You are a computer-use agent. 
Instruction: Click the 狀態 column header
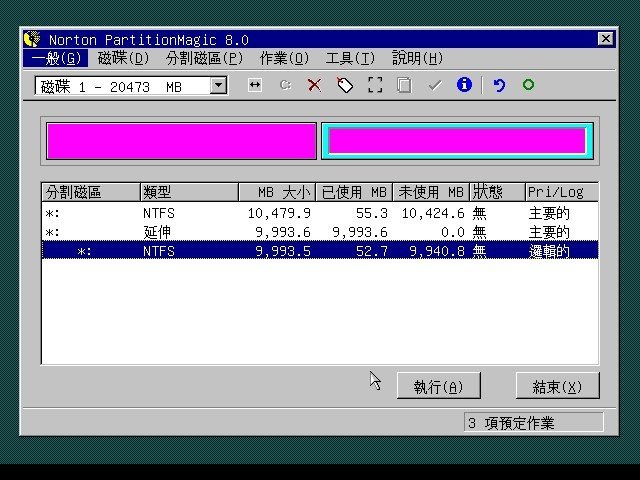click(x=497, y=192)
